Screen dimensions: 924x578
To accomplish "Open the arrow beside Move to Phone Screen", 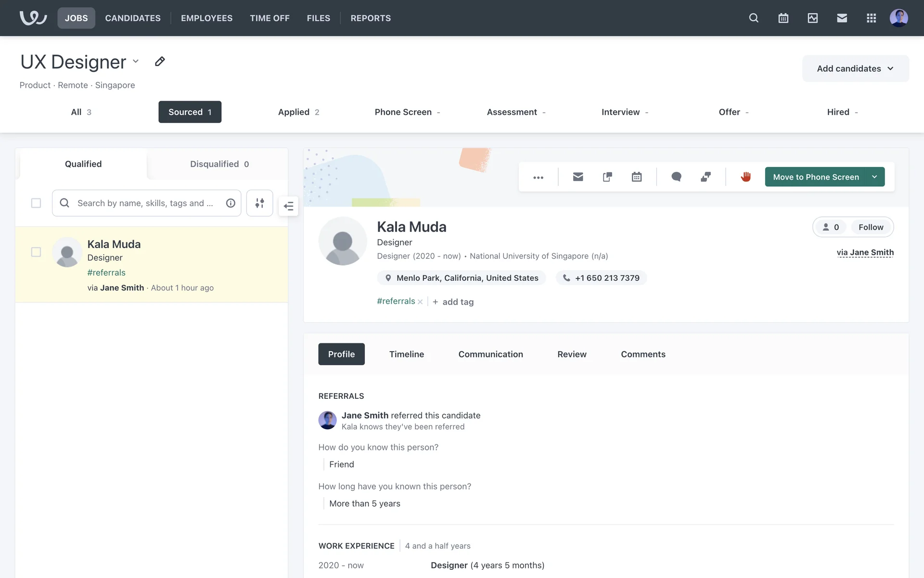I will coord(874,177).
